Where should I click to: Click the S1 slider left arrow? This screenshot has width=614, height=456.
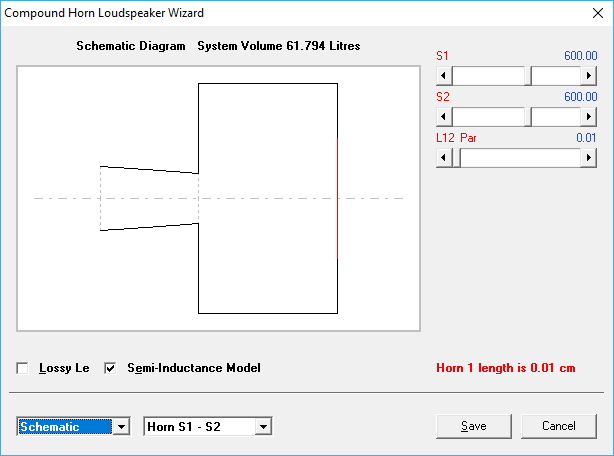[x=444, y=76]
